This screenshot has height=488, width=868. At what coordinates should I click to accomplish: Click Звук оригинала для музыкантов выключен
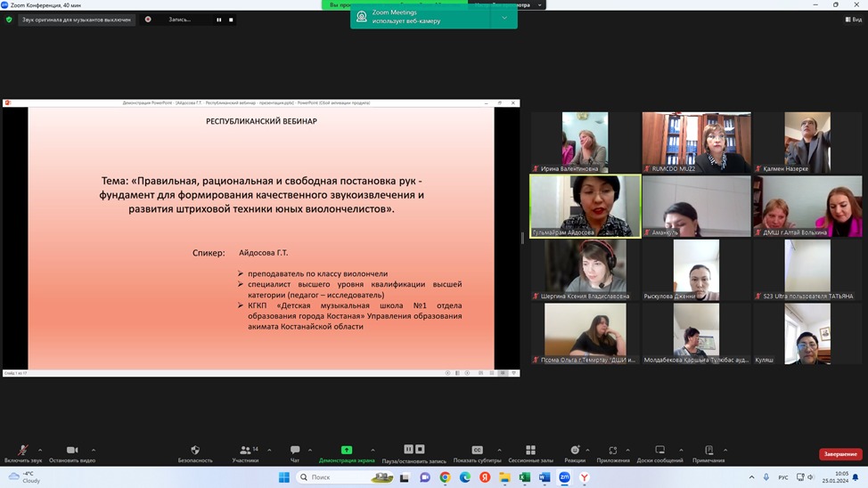(77, 20)
